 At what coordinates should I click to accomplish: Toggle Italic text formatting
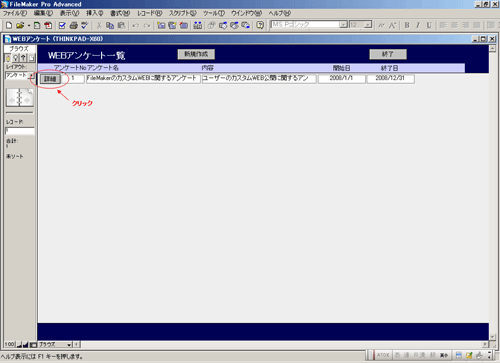pos(418,25)
